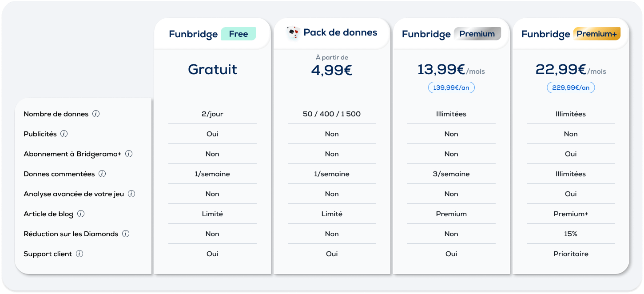
Task: Click the 4,99€ pack price
Action: tap(332, 70)
